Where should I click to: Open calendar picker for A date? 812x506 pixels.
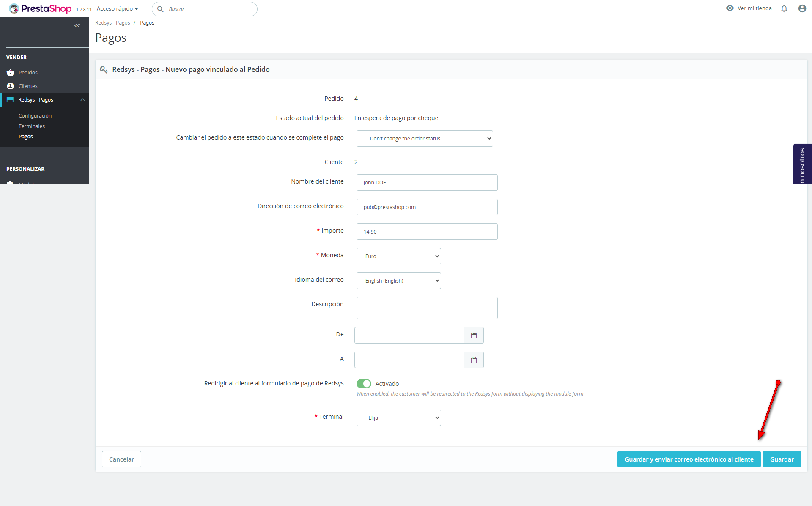point(474,360)
